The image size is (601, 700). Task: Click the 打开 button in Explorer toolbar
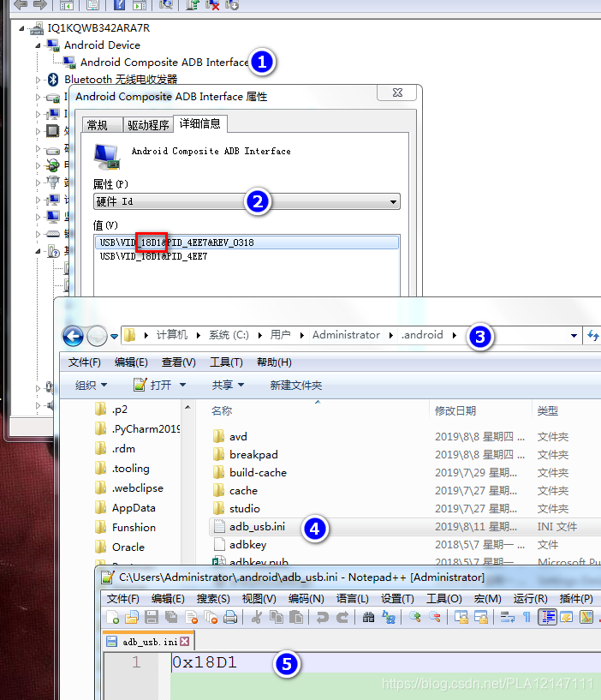[x=153, y=385]
